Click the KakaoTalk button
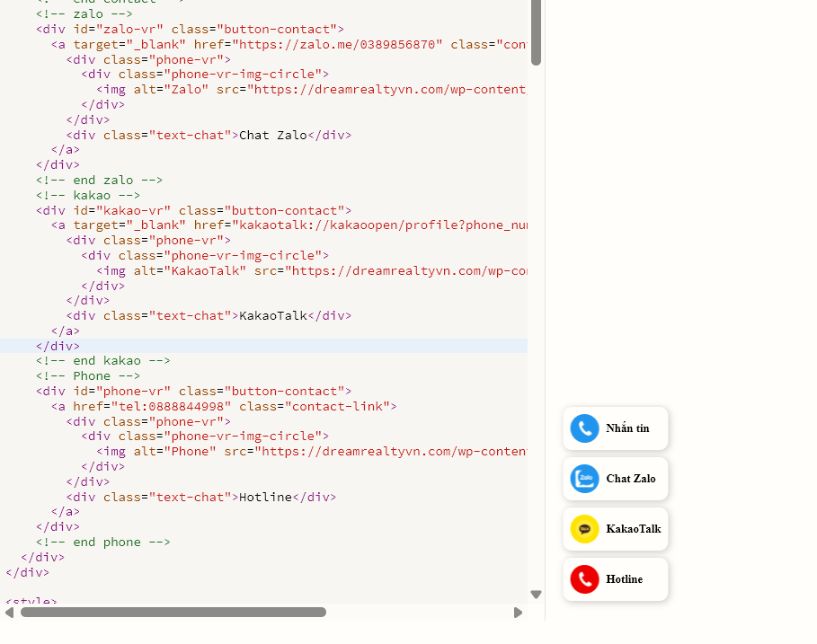Image resolution: width=817 pixels, height=644 pixels. (615, 529)
